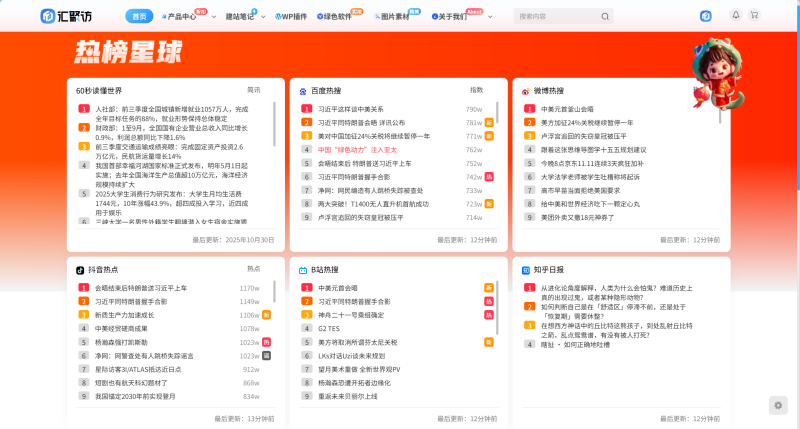Click the 简讯 label in 60秒读懂世界 header
This screenshot has width=800, height=429.
[x=254, y=90]
